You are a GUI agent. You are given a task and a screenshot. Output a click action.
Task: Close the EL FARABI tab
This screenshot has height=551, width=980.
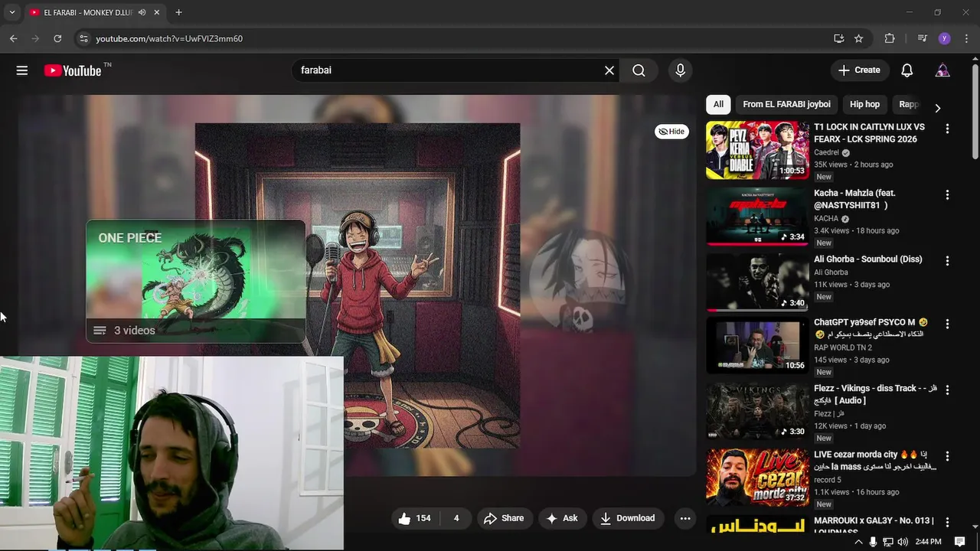(157, 12)
